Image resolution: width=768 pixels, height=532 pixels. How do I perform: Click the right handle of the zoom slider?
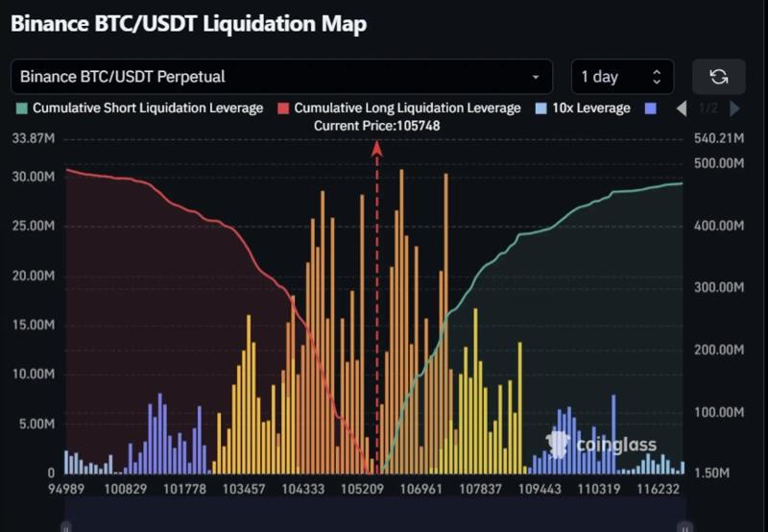click(x=684, y=526)
